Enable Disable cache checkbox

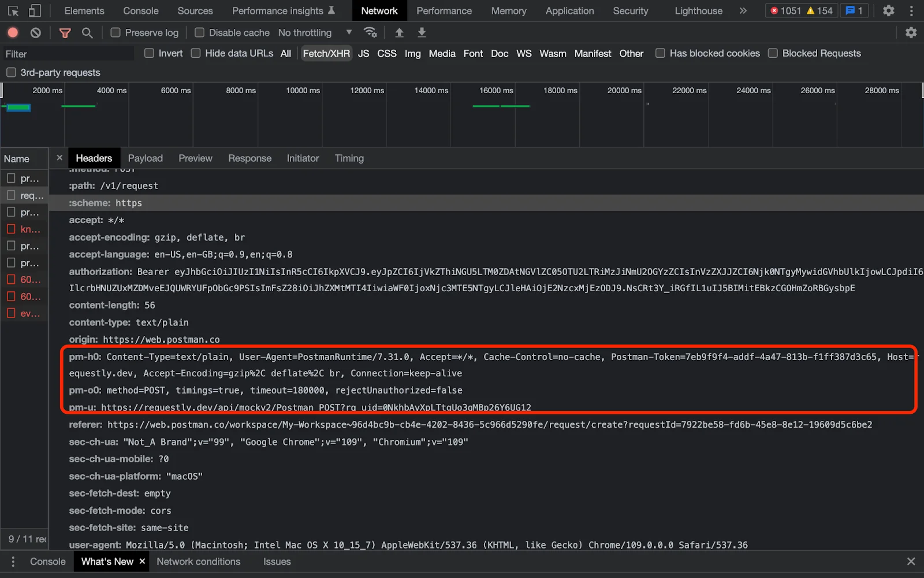click(199, 32)
